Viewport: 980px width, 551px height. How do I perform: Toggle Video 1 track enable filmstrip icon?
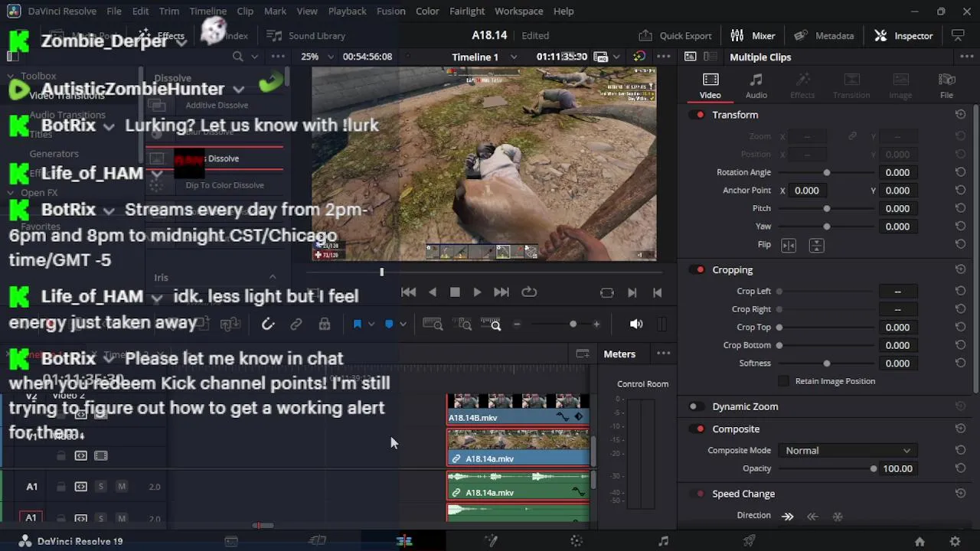click(x=100, y=455)
